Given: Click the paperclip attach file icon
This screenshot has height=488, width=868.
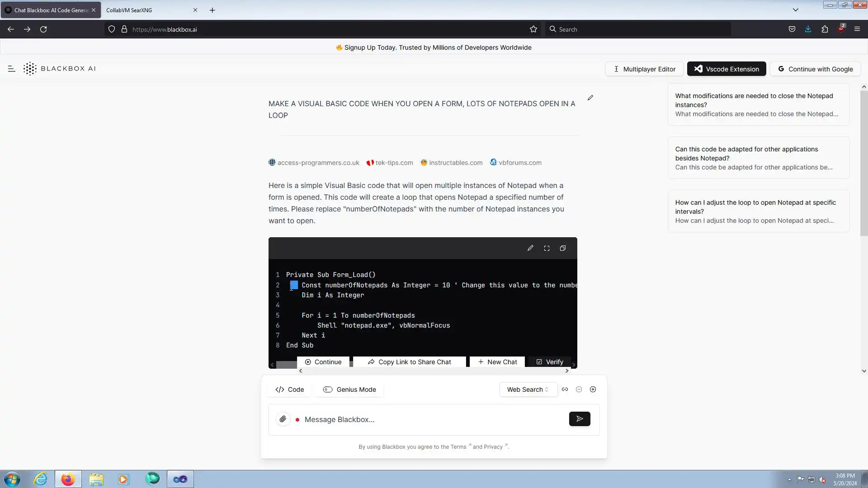Looking at the screenshot, I should [283, 419].
